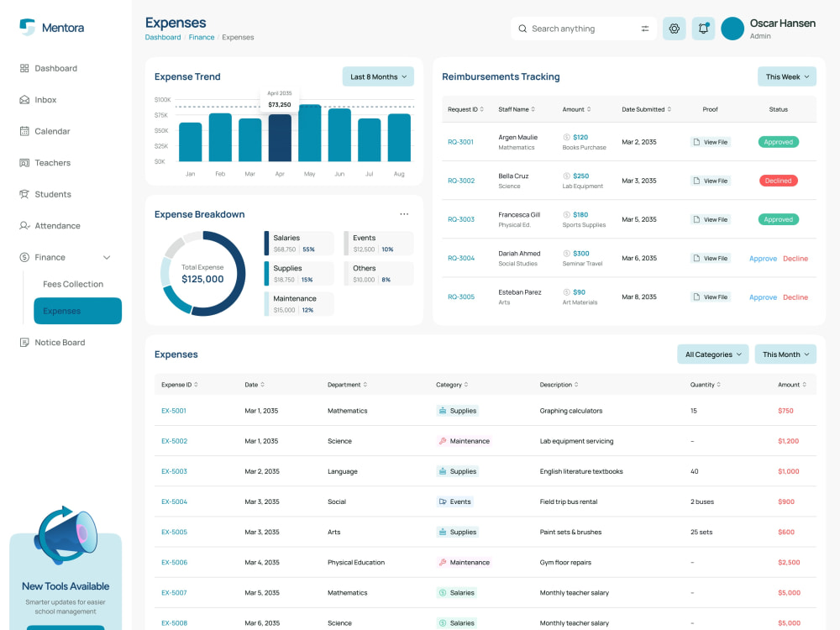The image size is (840, 630).
Task: Click the Attendance person icon
Action: (x=24, y=225)
